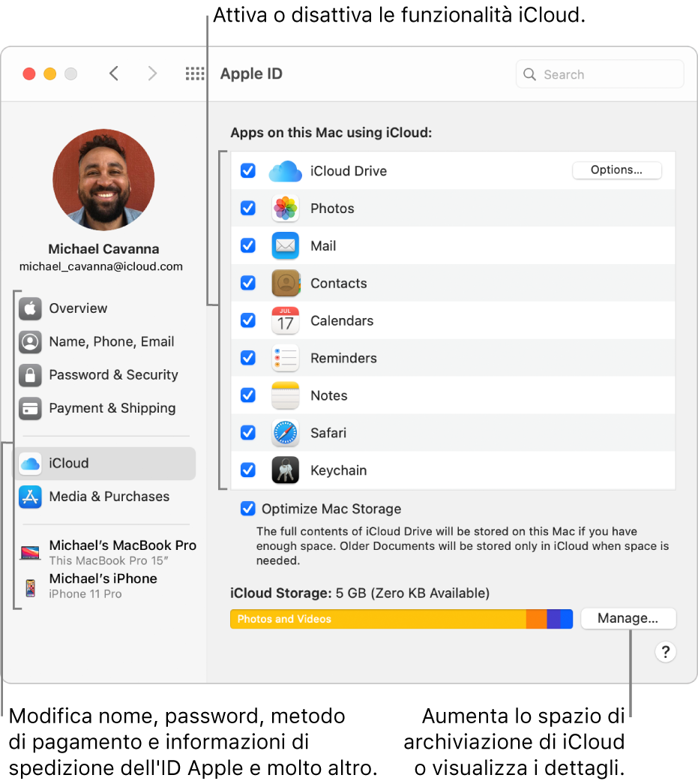Click the Overview Apple logo icon
The image size is (698, 784).
pos(31,308)
